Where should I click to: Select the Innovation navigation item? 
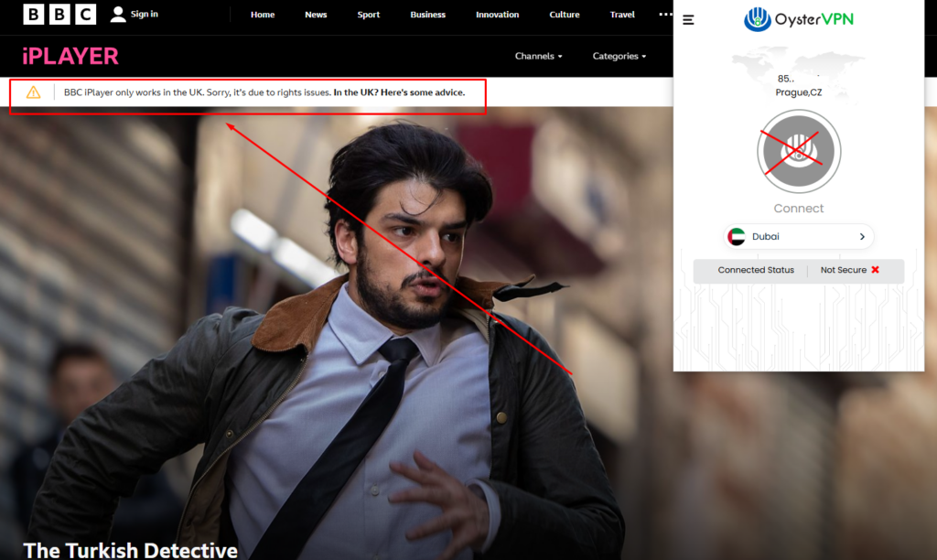497,15
